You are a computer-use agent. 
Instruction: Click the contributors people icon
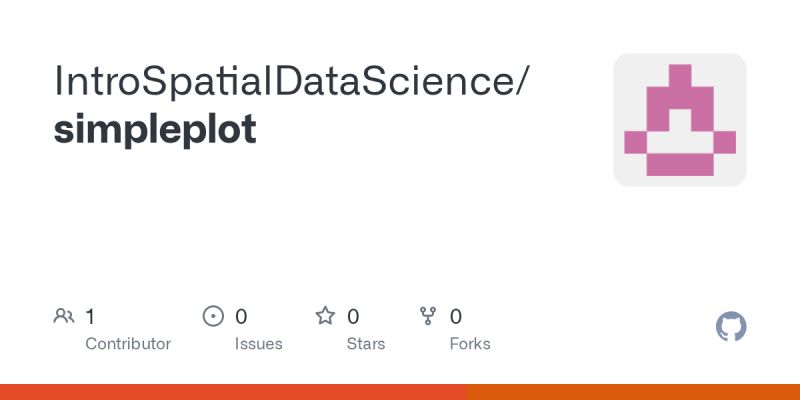[64, 317]
